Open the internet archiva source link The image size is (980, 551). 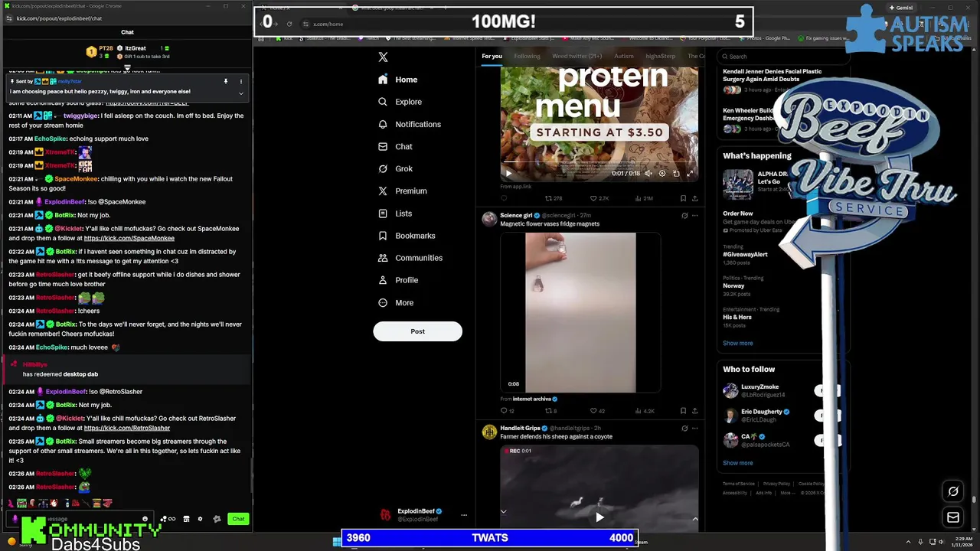point(534,399)
